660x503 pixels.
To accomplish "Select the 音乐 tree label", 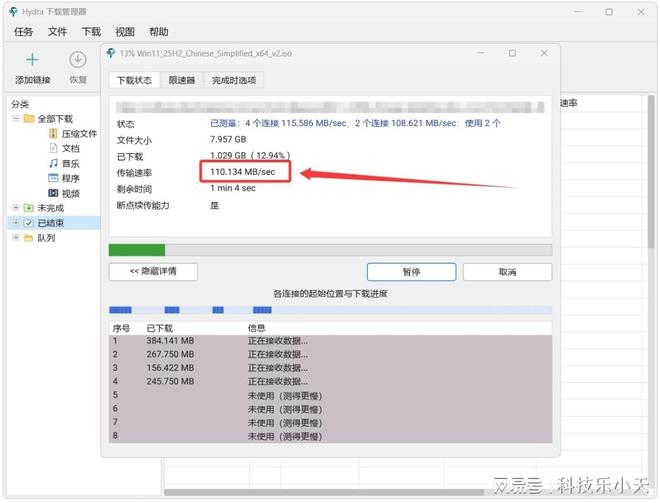I will coord(70,163).
